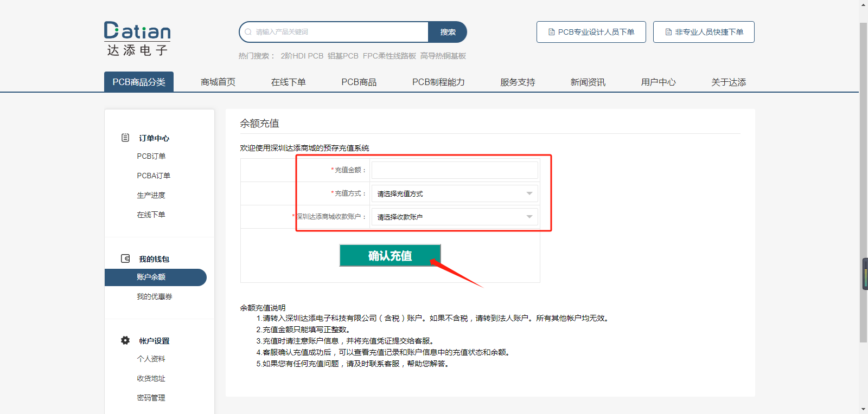Viewport: 868px width, 414px height.
Task: Click PCB专业设计人员下单 button
Action: coord(591,32)
